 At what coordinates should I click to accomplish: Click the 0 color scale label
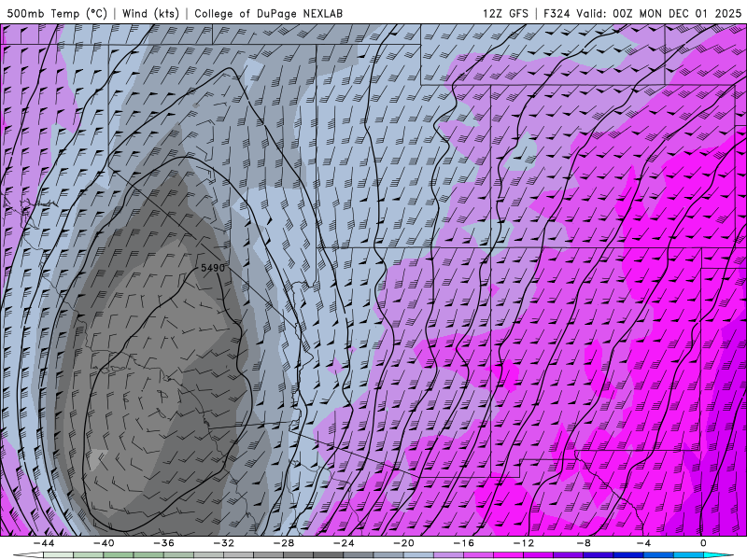[x=703, y=543]
